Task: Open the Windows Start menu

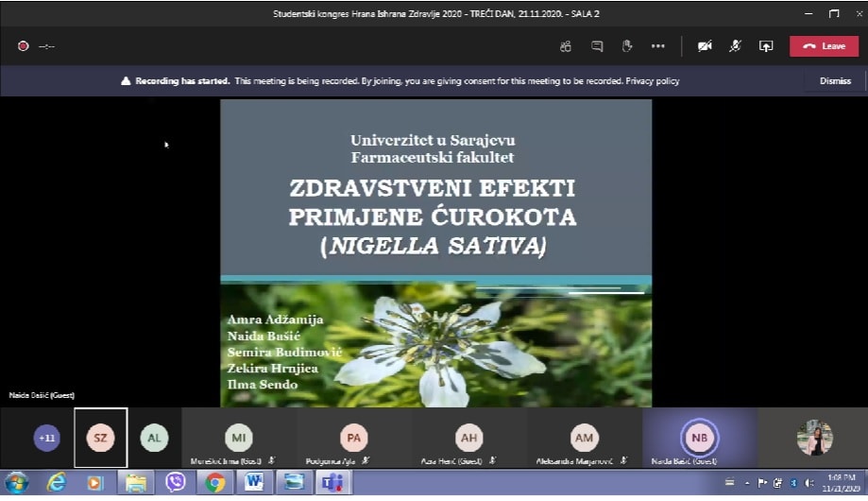Action: (x=17, y=482)
